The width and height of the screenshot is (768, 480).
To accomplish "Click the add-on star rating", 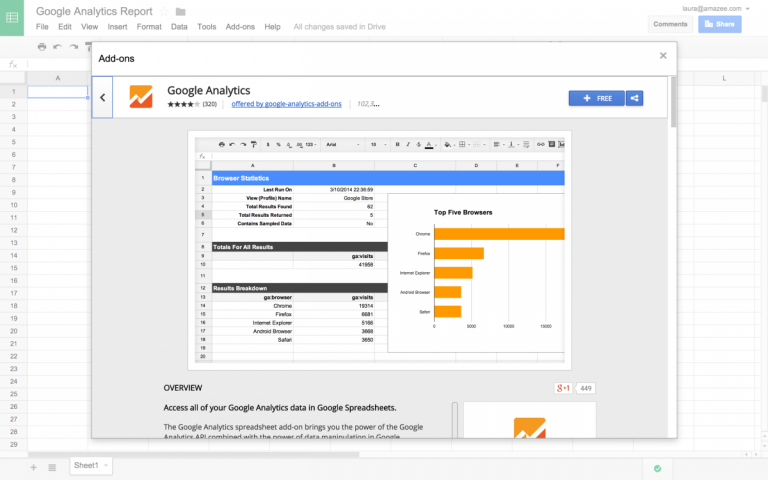I will point(183,104).
